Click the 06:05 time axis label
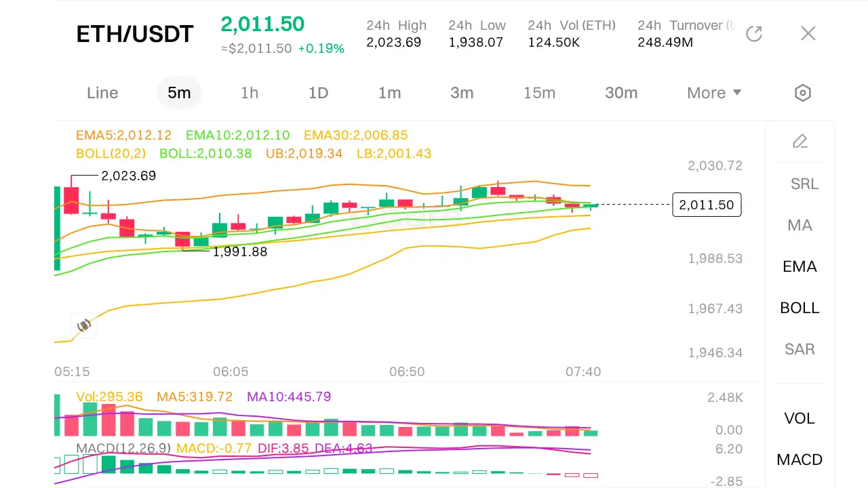Viewport: 868px width, 488px height. point(231,371)
